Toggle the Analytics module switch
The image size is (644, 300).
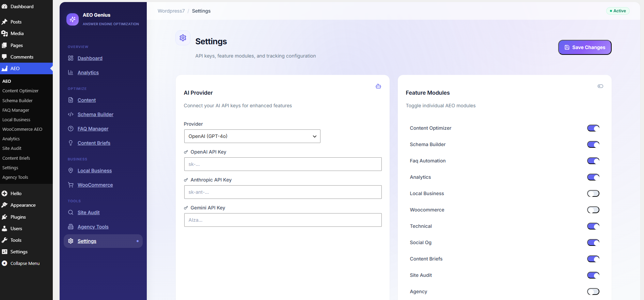(x=593, y=177)
